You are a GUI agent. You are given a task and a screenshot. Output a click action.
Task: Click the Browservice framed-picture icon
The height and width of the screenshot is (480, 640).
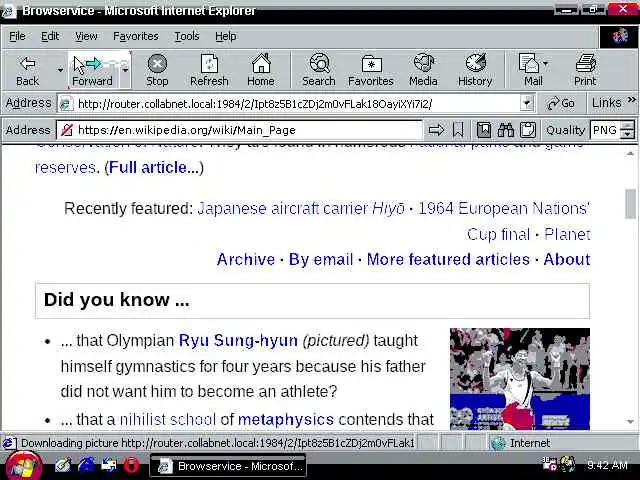[x=484, y=130]
